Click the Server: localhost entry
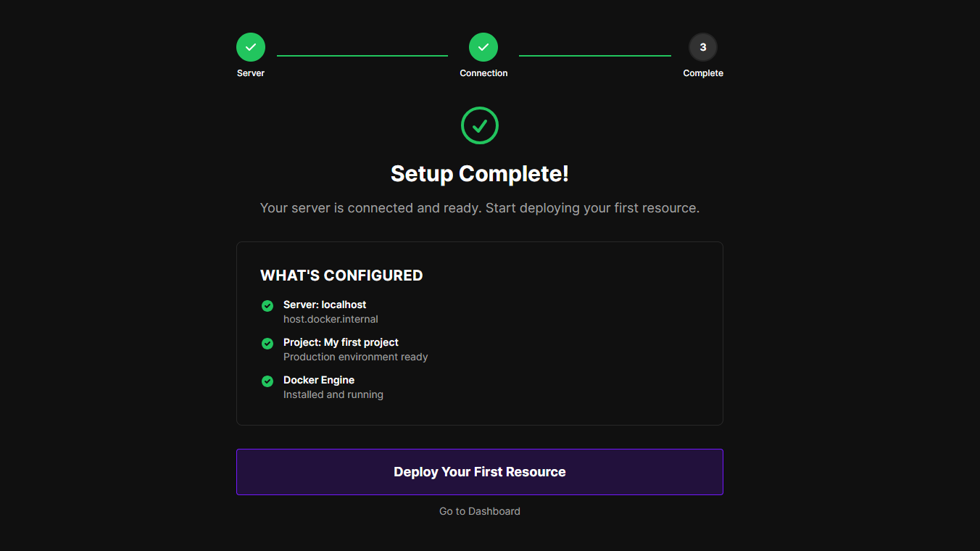Viewport: 980px width, 551px height. [x=325, y=304]
